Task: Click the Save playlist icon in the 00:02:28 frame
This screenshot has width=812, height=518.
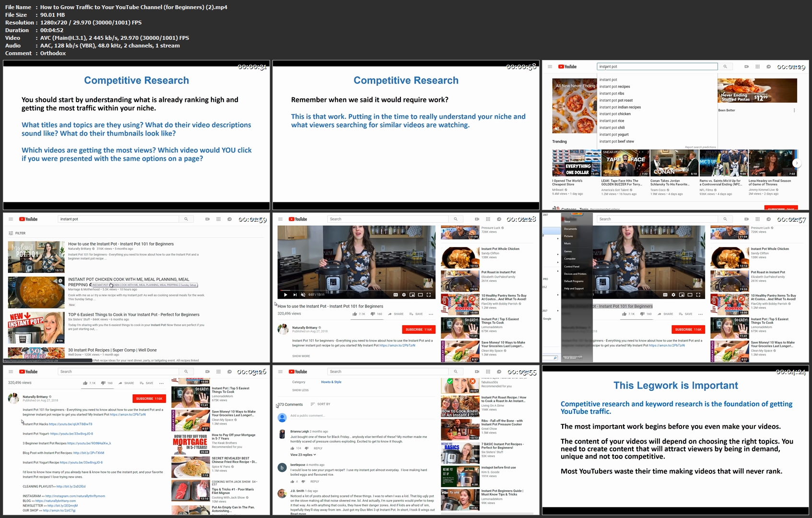Action: point(411,314)
